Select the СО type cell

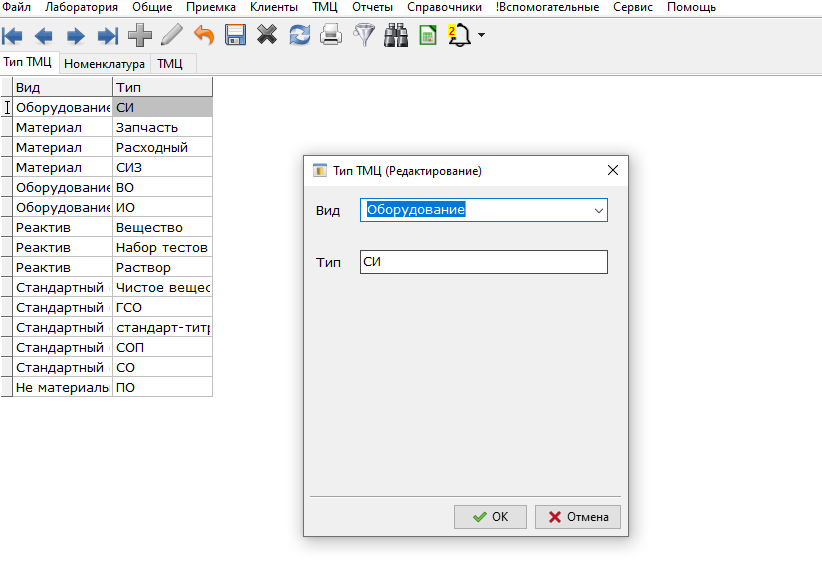pos(163,367)
